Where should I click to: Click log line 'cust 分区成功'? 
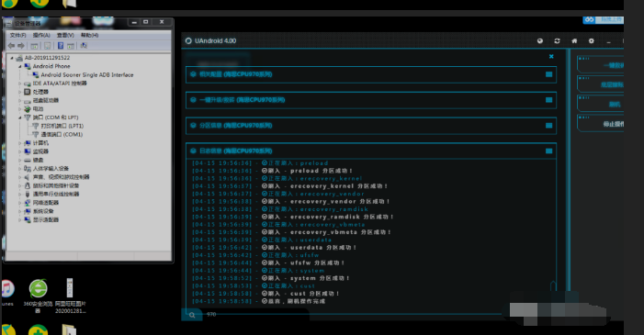266,294
